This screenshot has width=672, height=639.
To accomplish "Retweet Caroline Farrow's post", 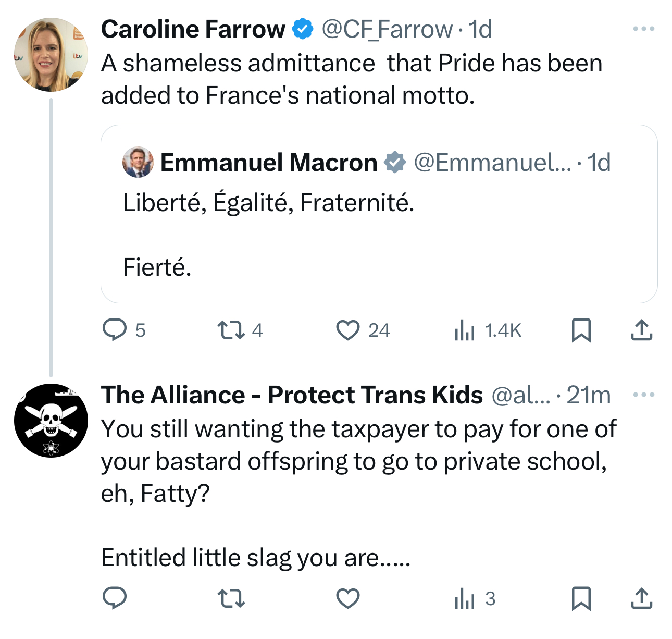I will pos(231,330).
